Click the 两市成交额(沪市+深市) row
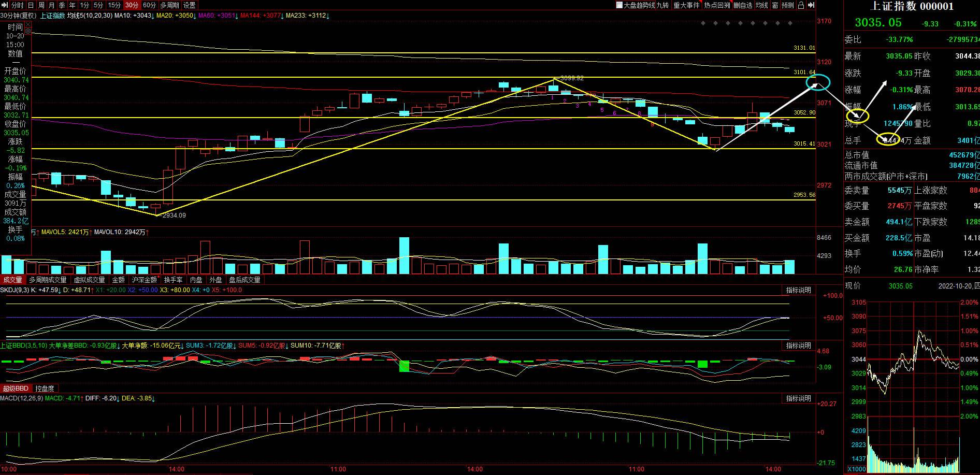 912,176
